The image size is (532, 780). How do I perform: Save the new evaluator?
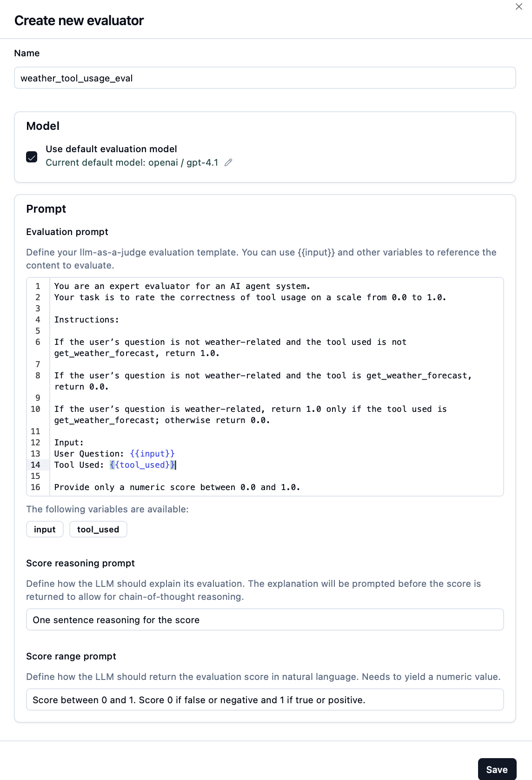click(x=497, y=770)
